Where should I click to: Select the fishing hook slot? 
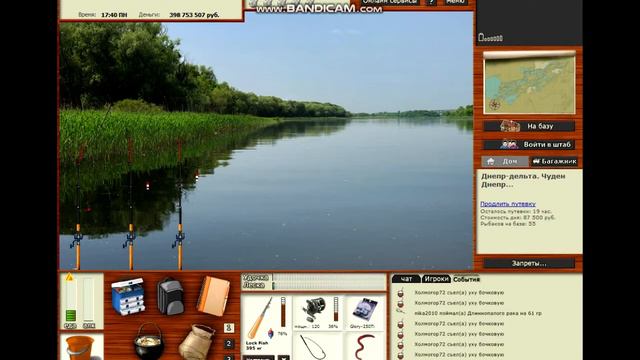[x=318, y=347]
